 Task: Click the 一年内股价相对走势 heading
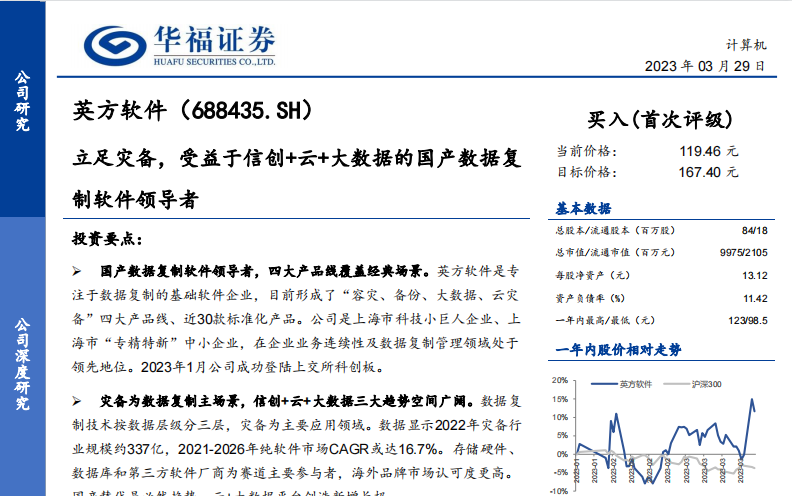point(618,350)
